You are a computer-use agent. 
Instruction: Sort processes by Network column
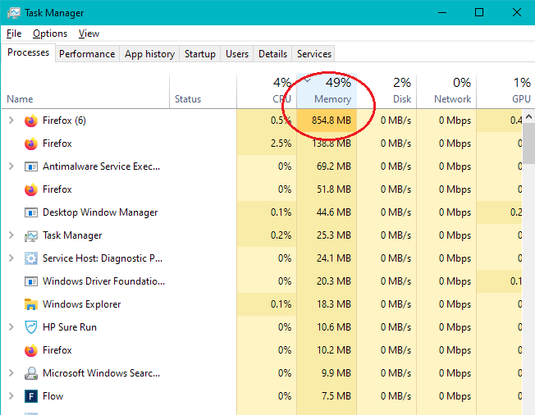point(446,91)
